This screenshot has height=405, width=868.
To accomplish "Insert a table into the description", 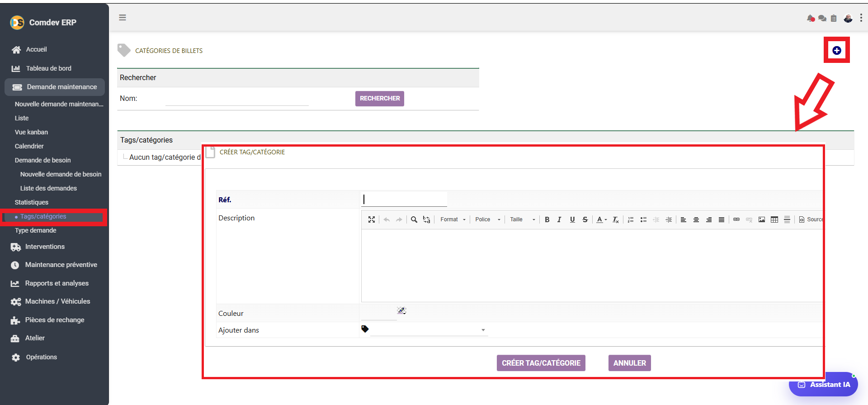I will click(774, 219).
